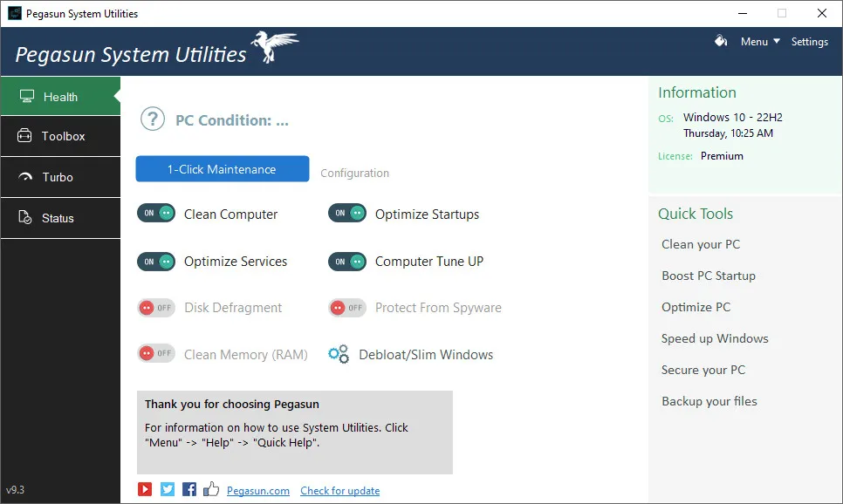Open the Status panel icon
Screen dimensions: 843x504
click(27, 217)
